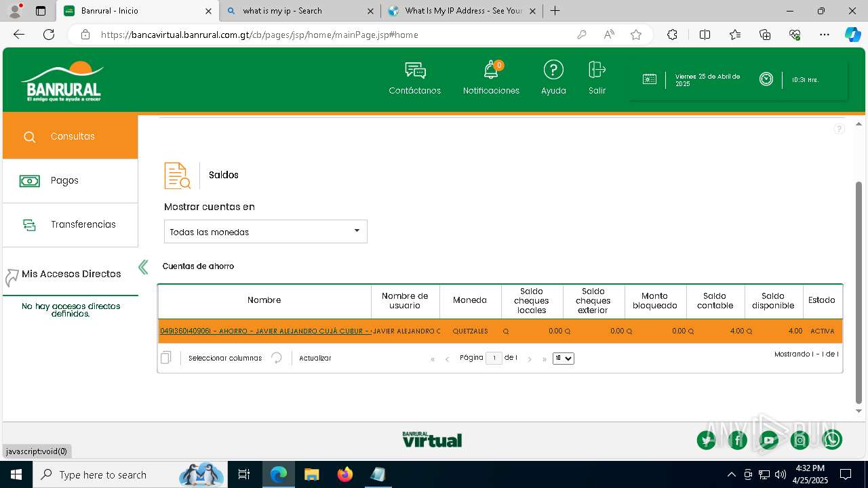Click Saldo disponible column header
This screenshot has width=868, height=488.
(773, 300)
